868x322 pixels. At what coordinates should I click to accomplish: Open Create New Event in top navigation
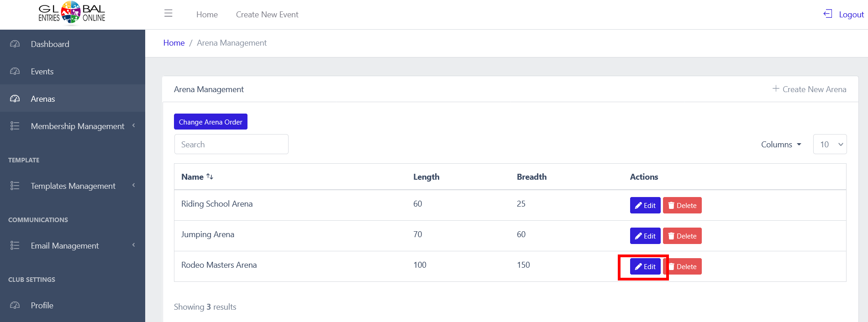pyautogui.click(x=267, y=15)
